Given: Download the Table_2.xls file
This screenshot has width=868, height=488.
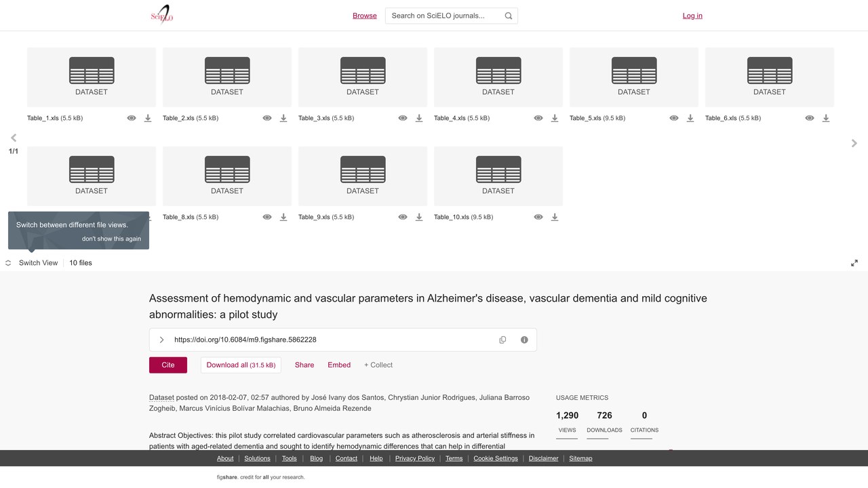Looking at the screenshot, I should [283, 118].
